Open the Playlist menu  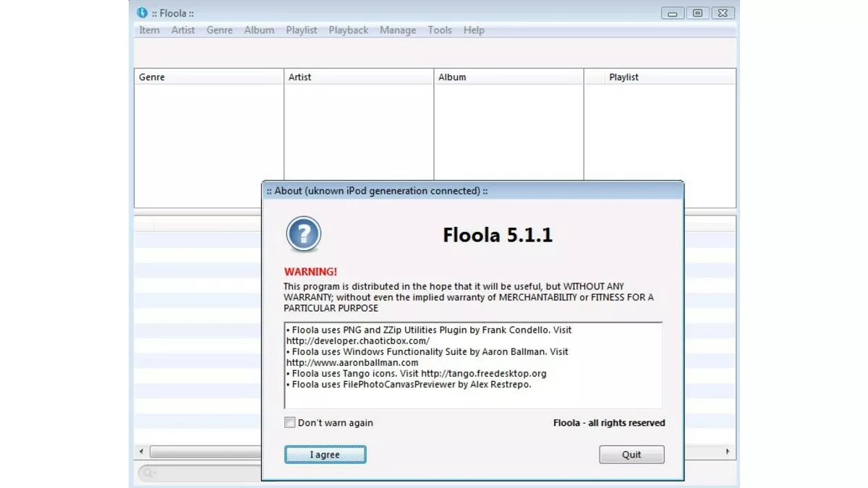pos(301,30)
